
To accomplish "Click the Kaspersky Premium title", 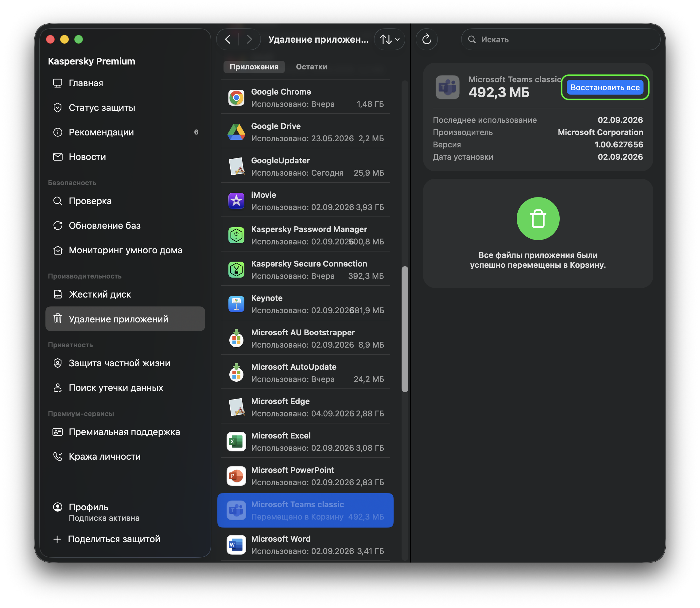I will 91,61.
